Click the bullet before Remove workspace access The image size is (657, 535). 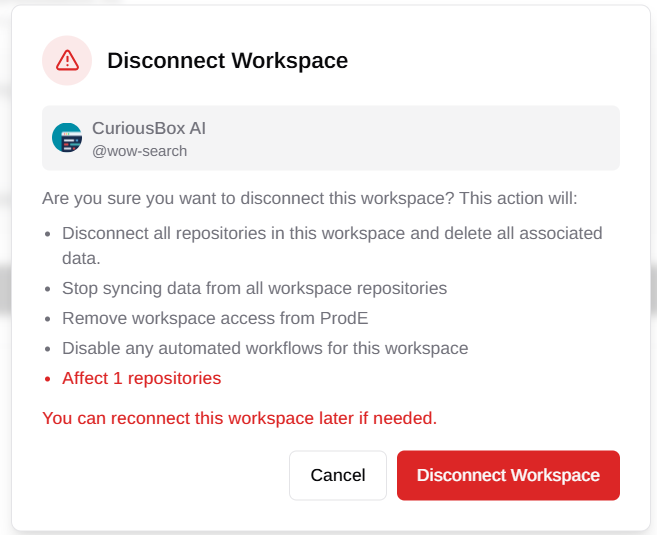point(48,319)
